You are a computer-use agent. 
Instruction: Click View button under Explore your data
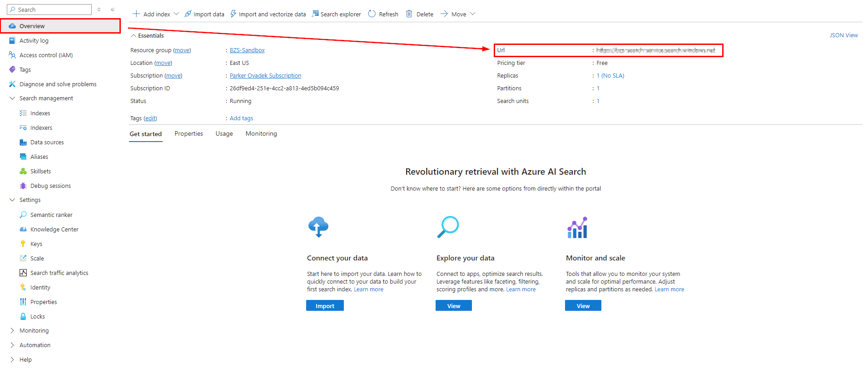click(x=454, y=306)
